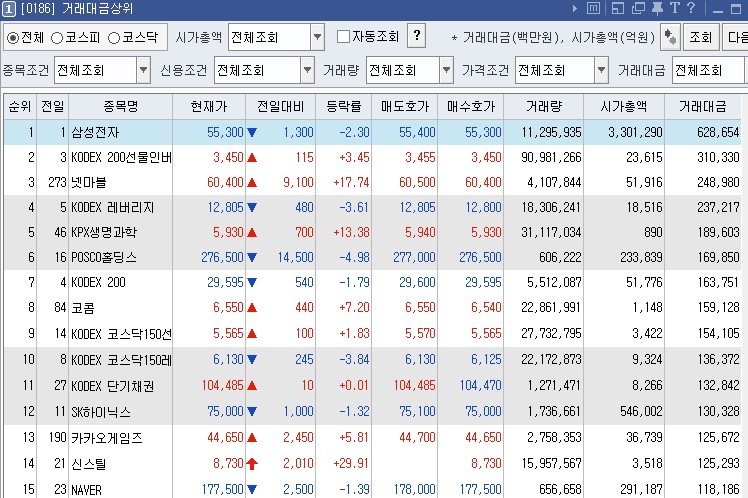This screenshot has height=498, width=748.
Task: Select the KODEX 200 row at rank 7
Action: coord(98,282)
